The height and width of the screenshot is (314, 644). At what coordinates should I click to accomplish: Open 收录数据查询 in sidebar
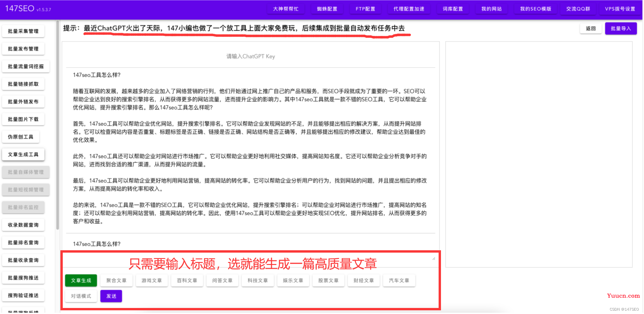23,225
